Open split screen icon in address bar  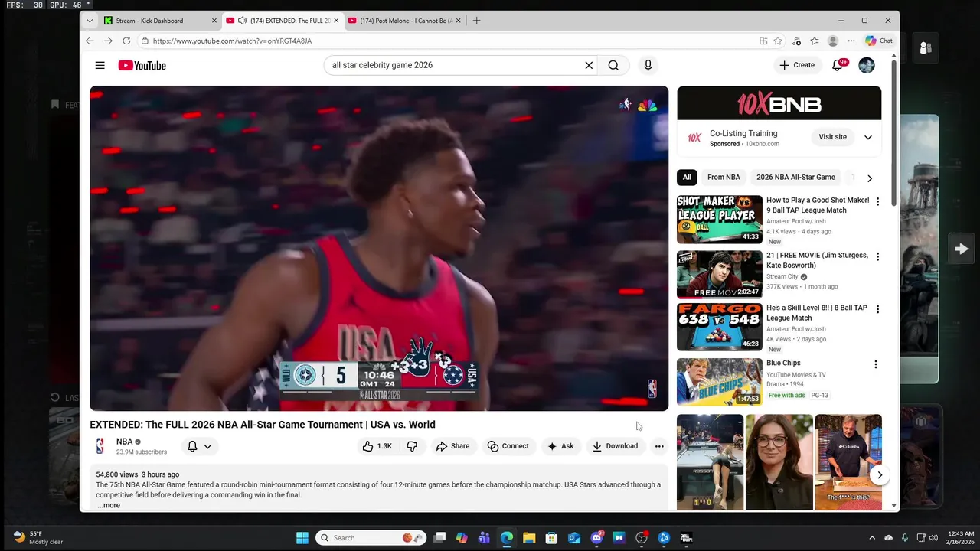[x=763, y=41]
